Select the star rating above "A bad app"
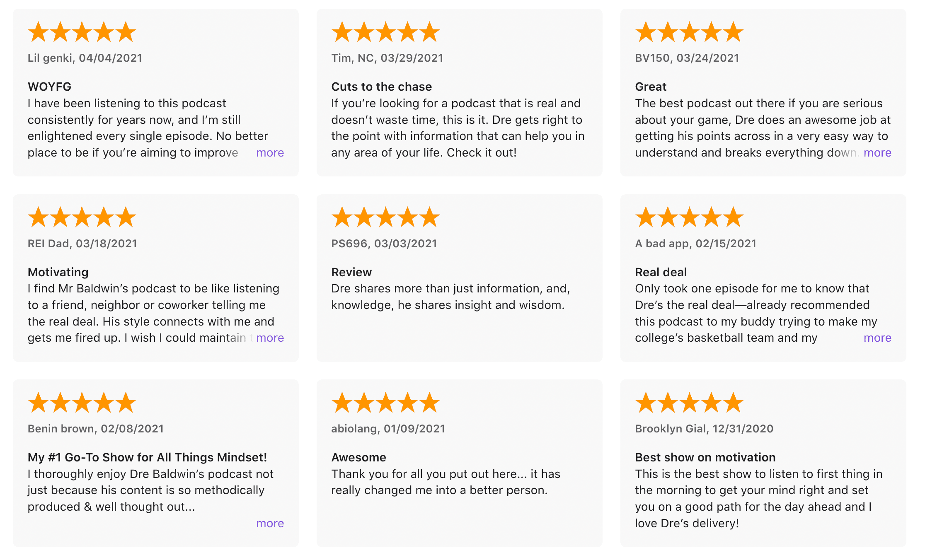The height and width of the screenshot is (560, 925). pyautogui.click(x=689, y=217)
